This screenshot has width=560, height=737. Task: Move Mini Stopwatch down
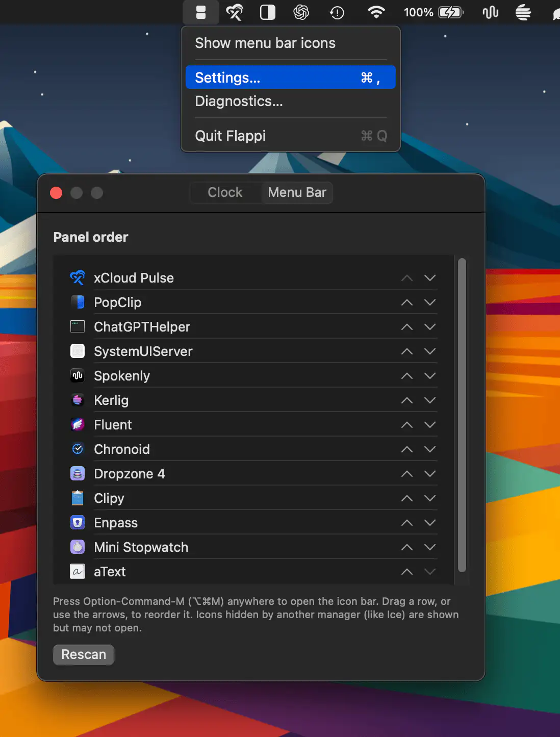click(x=430, y=547)
